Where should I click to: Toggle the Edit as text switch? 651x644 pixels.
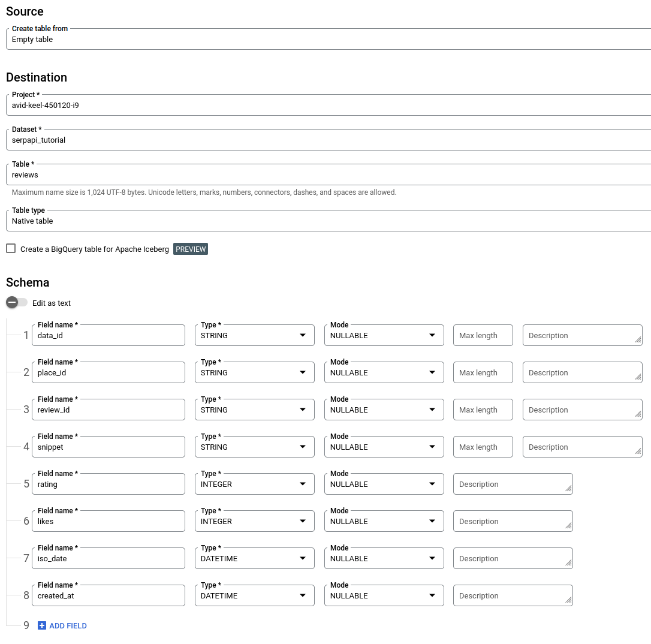coord(17,303)
